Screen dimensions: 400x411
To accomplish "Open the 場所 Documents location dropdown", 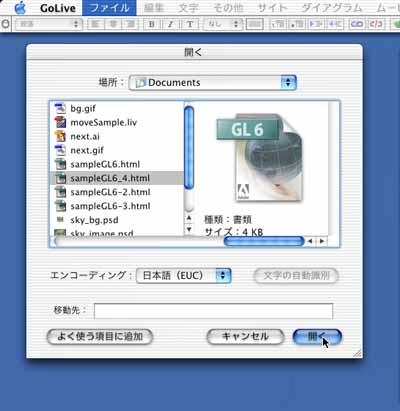I will pos(213,83).
